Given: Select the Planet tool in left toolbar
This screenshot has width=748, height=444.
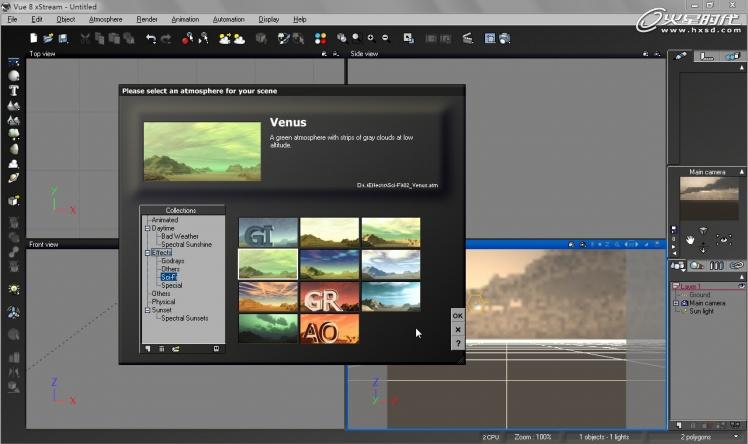Looking at the screenshot, I should click(x=14, y=178).
